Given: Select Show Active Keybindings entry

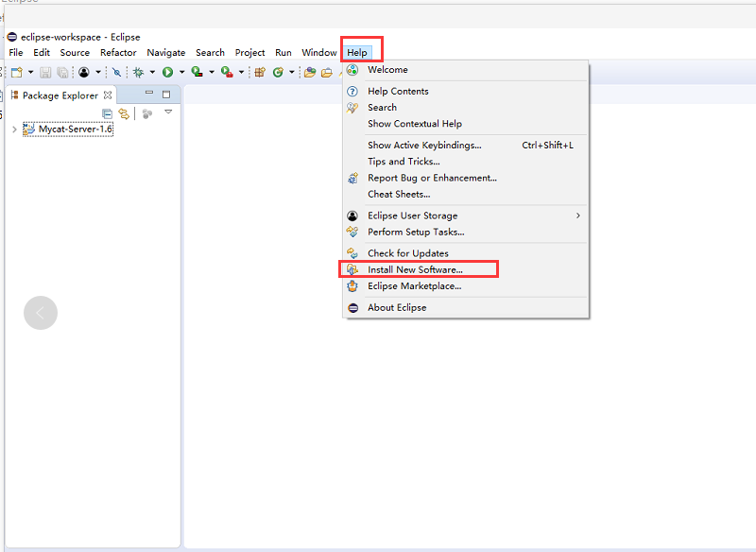Looking at the screenshot, I should point(466,146).
